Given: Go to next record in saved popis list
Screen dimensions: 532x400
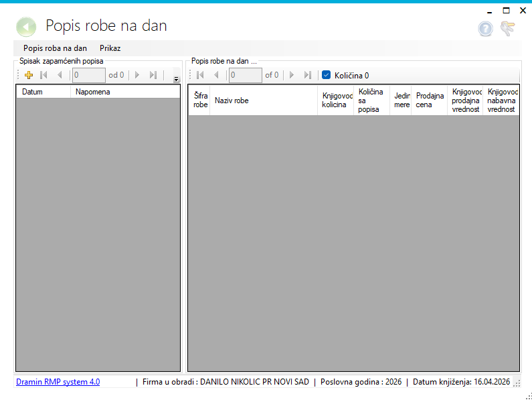Looking at the screenshot, I should pyautogui.click(x=137, y=75).
